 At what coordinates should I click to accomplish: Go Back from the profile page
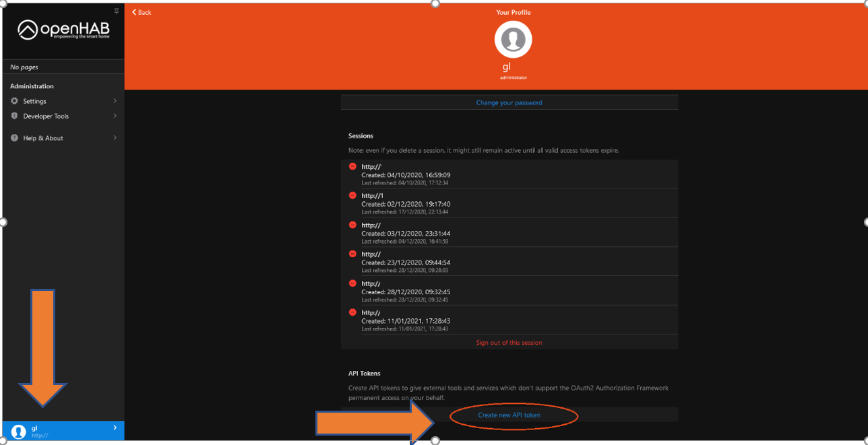[x=142, y=12]
